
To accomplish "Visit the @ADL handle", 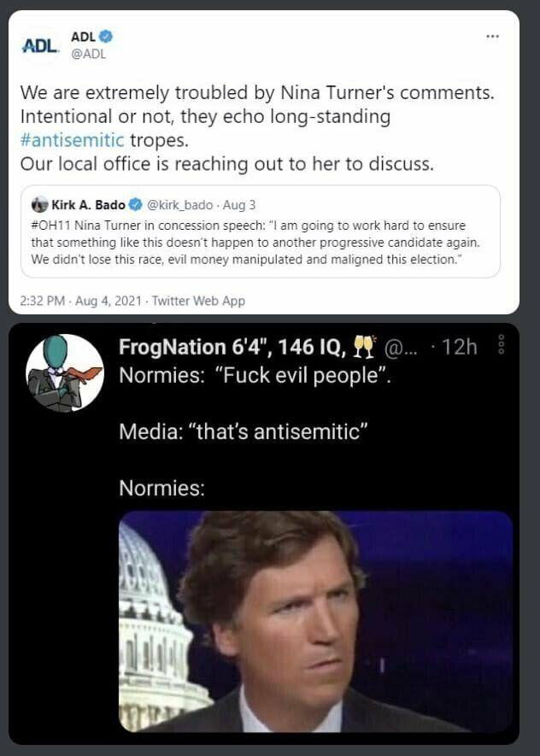I will (x=88, y=54).
